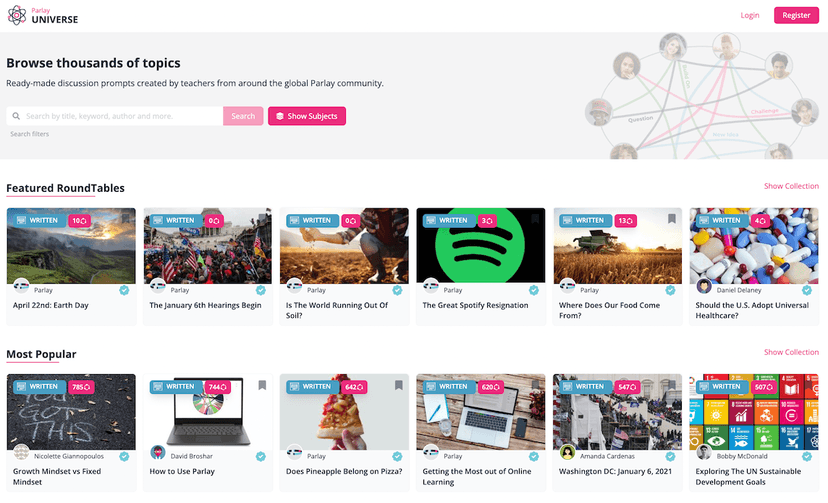This screenshot has width=828, height=503.
Task: Click the 507 count badge on UN Goals card
Action: 764,387
